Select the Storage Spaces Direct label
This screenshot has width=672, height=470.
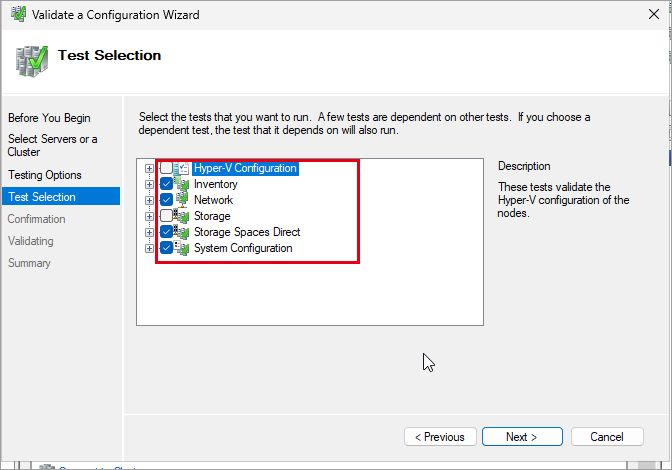tap(247, 232)
